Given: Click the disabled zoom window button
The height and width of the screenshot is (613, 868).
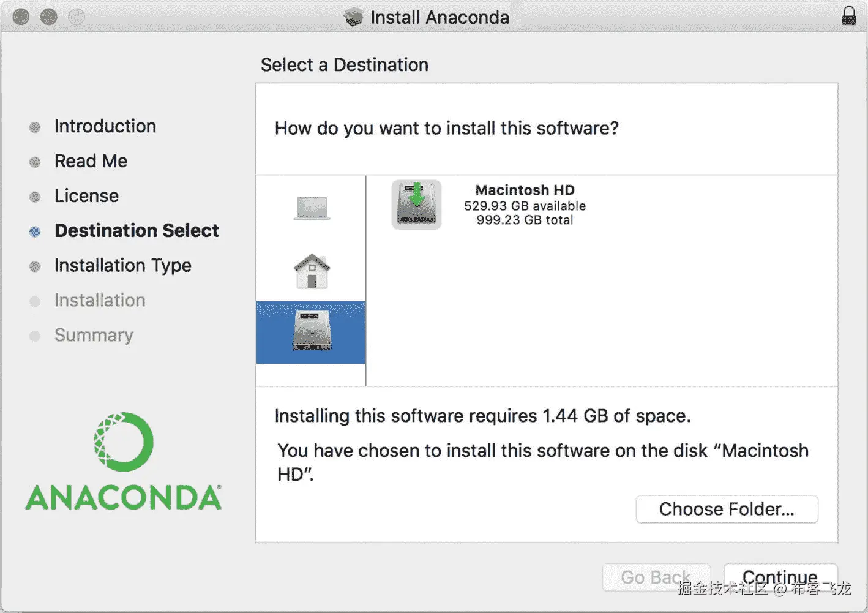Looking at the screenshot, I should 77,17.
